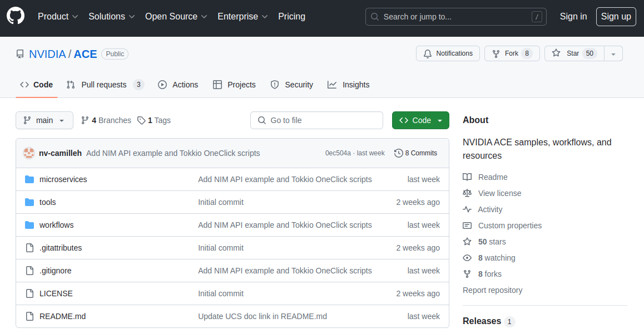
Task: Click the pulse icon next to Activity
Action: tap(467, 209)
